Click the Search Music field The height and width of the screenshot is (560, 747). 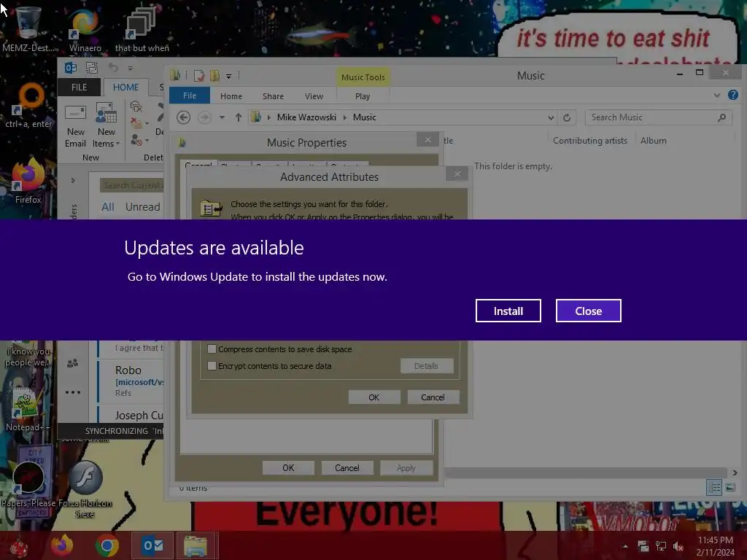tap(658, 117)
